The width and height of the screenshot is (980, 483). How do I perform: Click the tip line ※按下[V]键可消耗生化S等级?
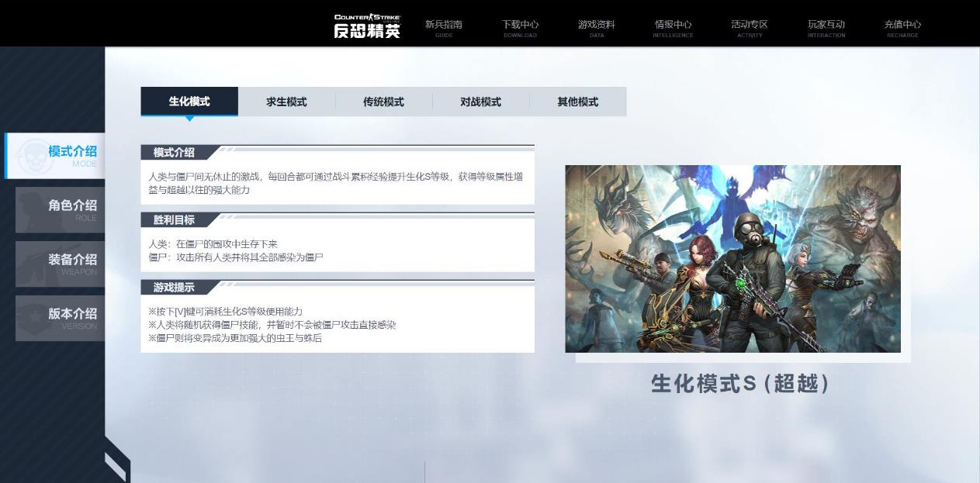(226, 312)
